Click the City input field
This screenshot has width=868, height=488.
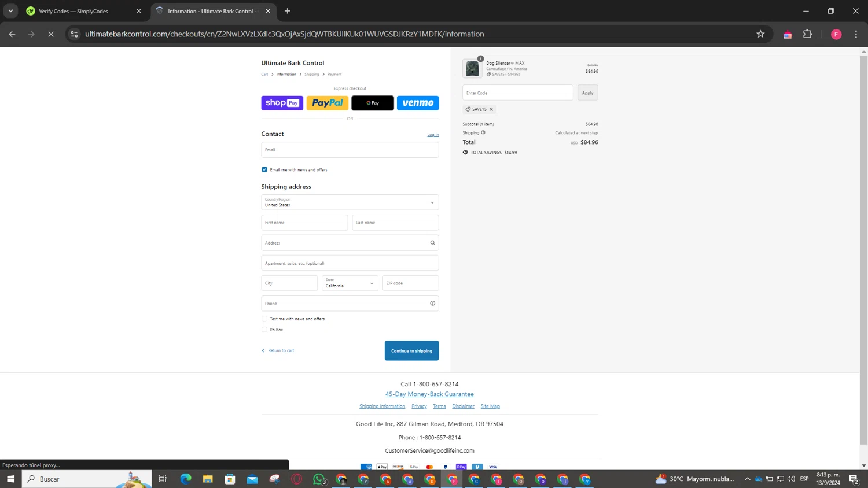pos(289,283)
